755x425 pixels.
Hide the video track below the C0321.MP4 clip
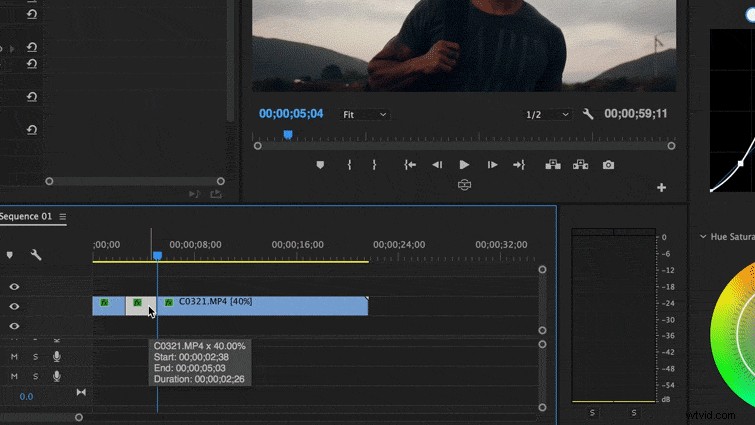(14, 326)
